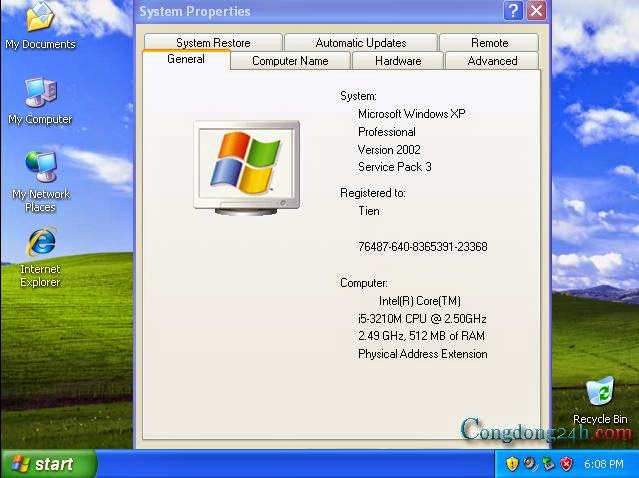Click the gray disc tray icon beside the yellow shield
Viewport: 639px width, 478px height.
click(x=530, y=464)
